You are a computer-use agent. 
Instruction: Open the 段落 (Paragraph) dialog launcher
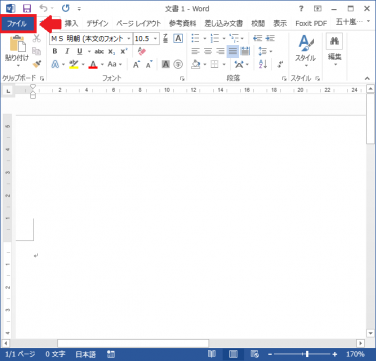coord(284,79)
